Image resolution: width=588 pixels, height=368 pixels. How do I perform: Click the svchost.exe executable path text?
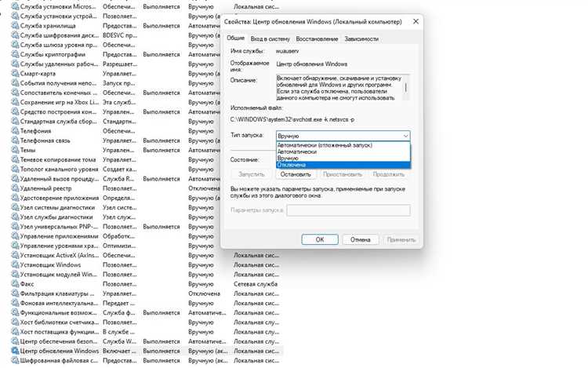pyautogui.click(x=292, y=120)
